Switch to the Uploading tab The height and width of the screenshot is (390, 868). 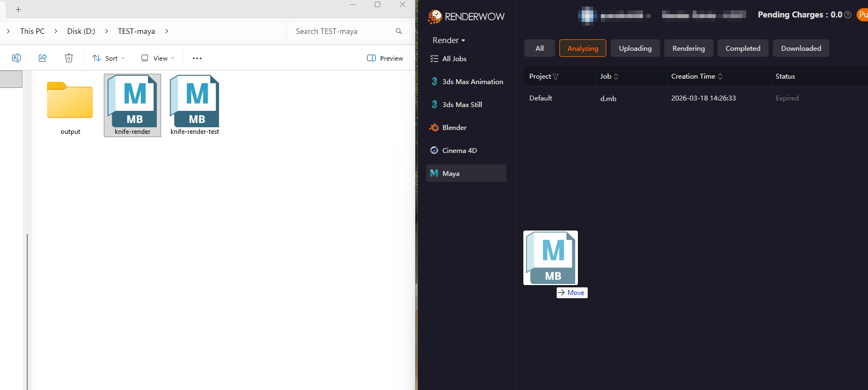pos(635,48)
